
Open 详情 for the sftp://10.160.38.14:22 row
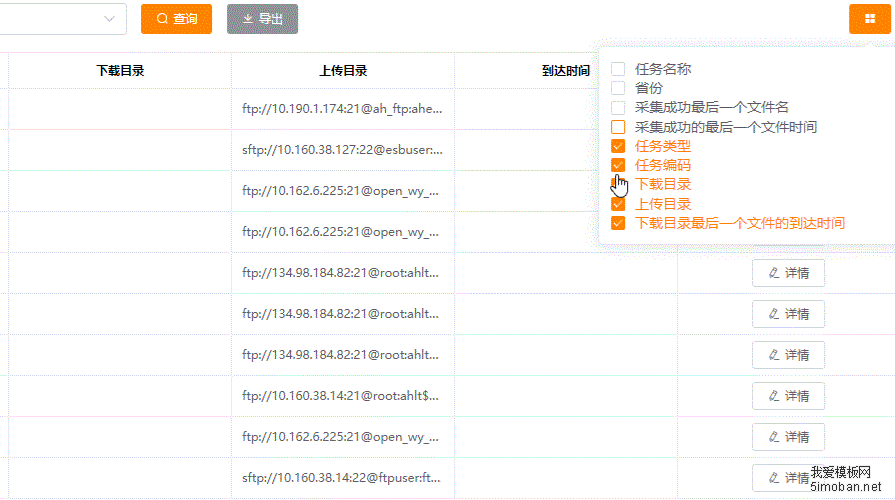point(788,477)
